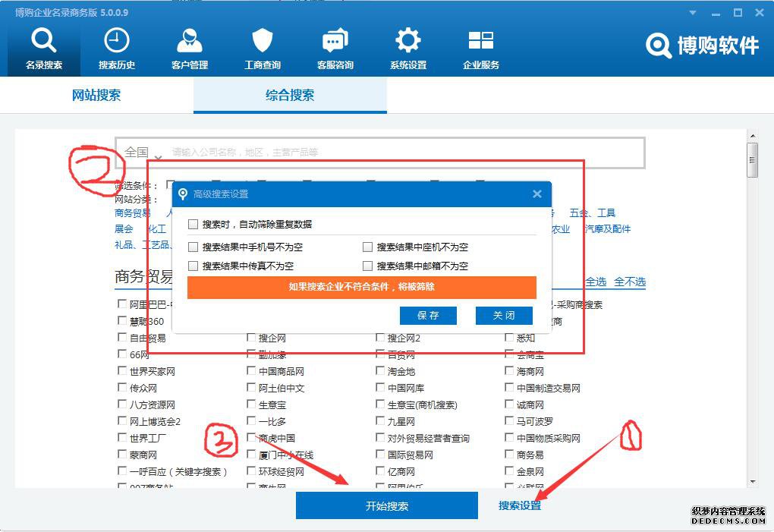Tick the 网上博览会2 checkbox

pos(122,421)
